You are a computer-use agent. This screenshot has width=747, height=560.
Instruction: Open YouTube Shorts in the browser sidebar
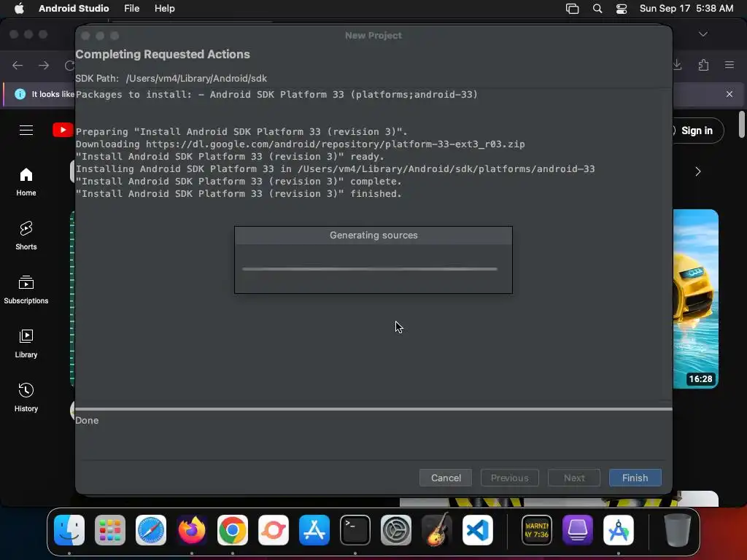pos(26,236)
